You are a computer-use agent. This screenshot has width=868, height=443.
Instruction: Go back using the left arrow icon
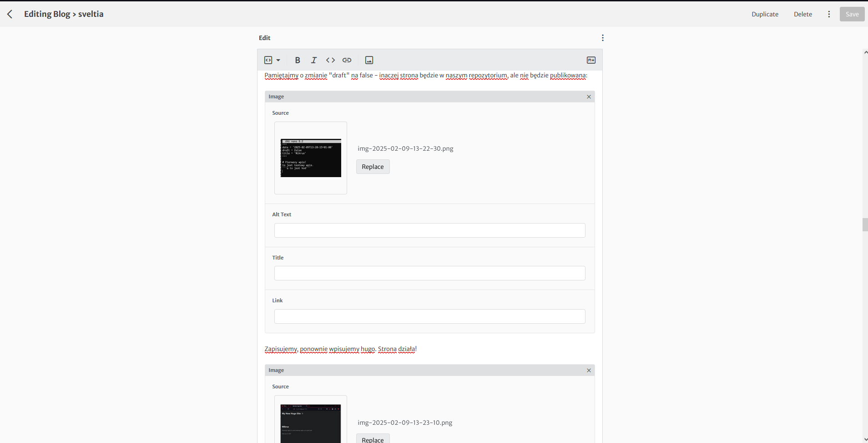pos(10,14)
